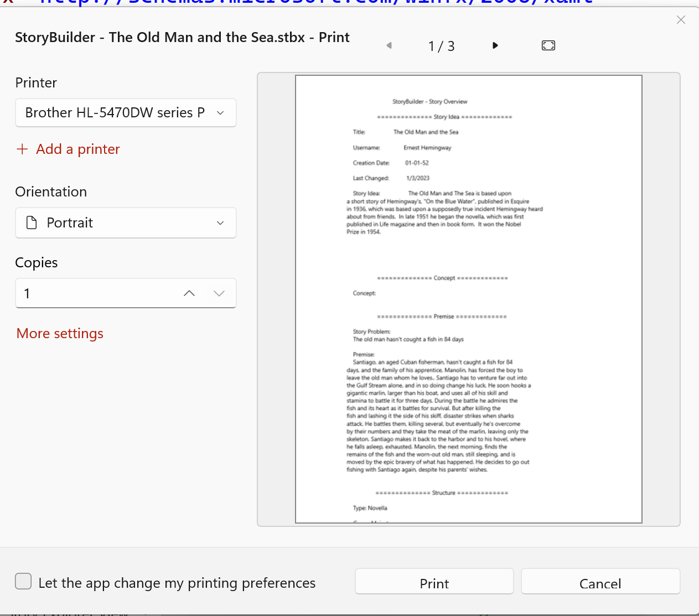This screenshot has width=699, height=616.
Task: Go to the next preview page
Action: 495,45
